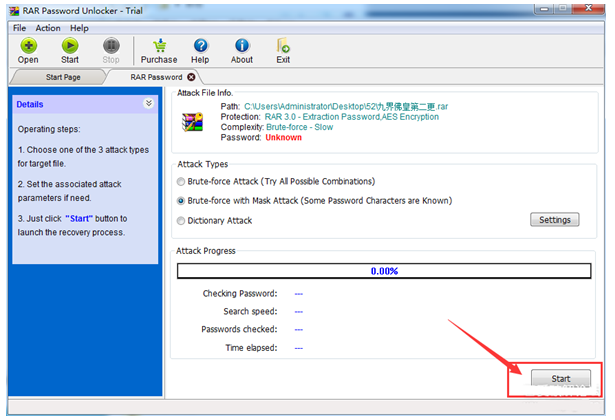Click the Start button at bottom right
The image size is (615, 420).
560,378
